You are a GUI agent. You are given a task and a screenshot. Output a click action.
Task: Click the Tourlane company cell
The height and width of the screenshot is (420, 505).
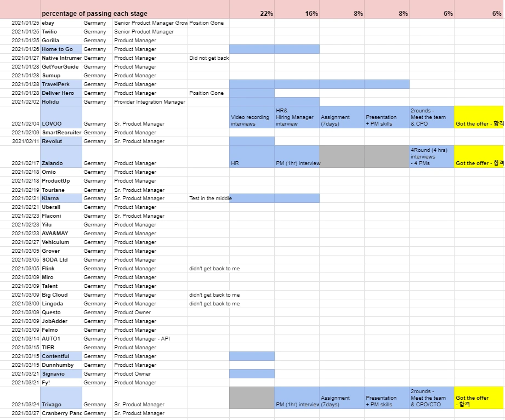coord(61,190)
